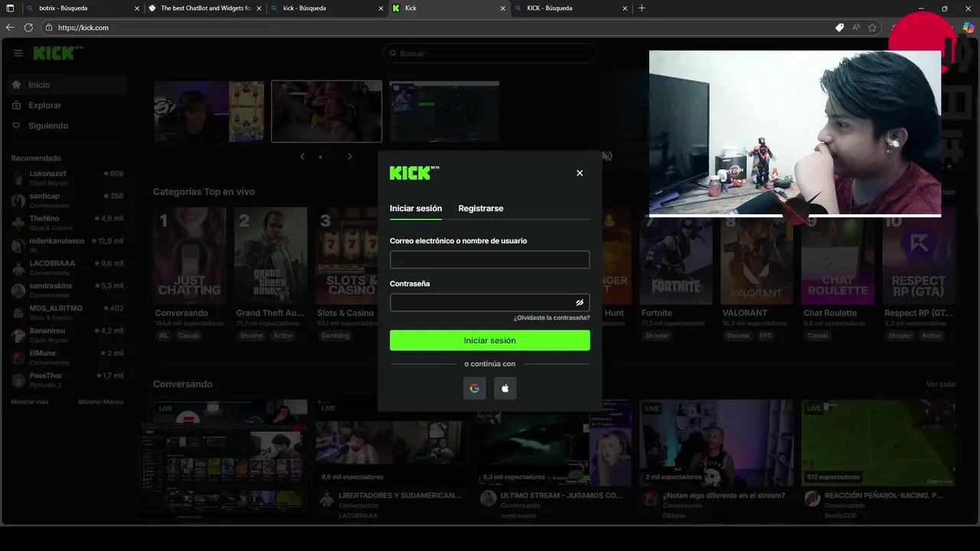This screenshot has height=551, width=980.
Task: Click the FPS tag under VALORANT
Action: click(x=766, y=336)
